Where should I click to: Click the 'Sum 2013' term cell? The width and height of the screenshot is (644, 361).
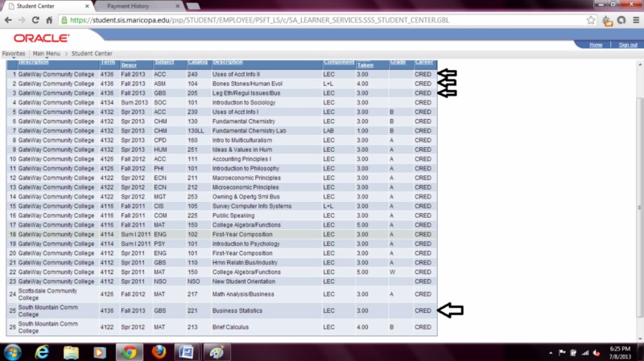134,103
